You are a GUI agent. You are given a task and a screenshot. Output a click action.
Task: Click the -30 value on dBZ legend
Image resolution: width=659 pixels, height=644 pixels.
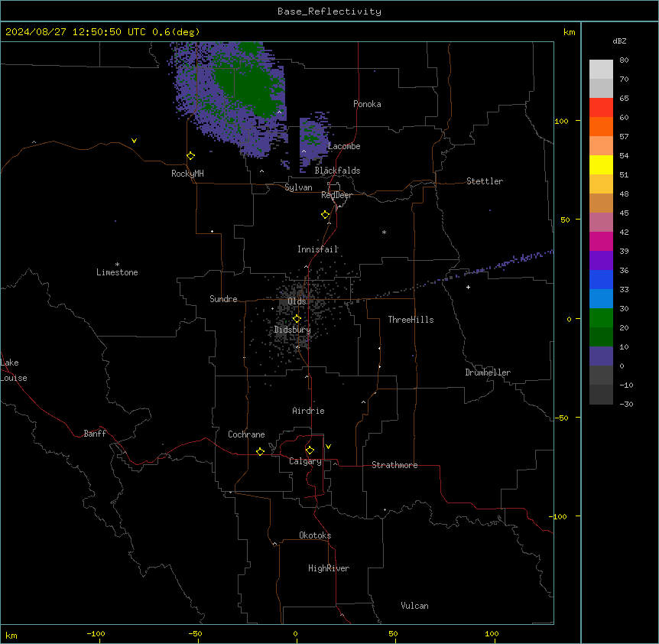coord(626,404)
